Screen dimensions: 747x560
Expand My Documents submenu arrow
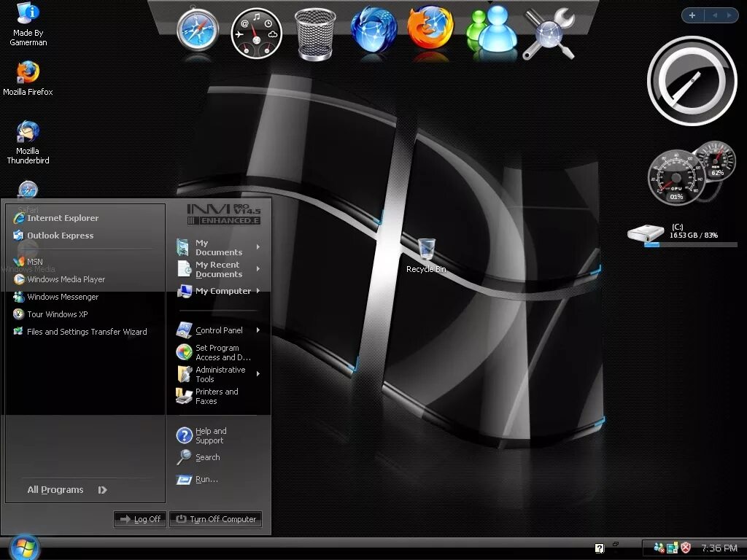[x=258, y=246]
